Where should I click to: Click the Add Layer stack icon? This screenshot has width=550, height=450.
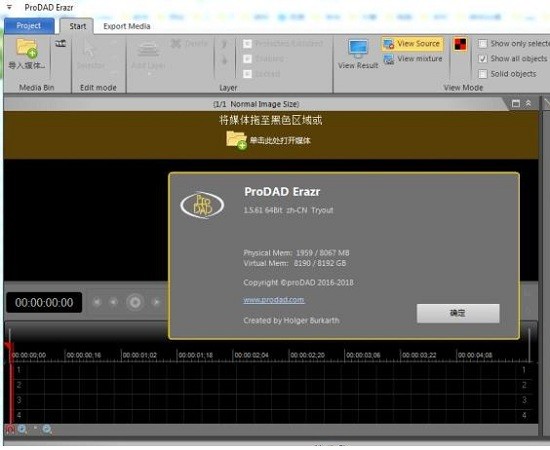click(148, 49)
